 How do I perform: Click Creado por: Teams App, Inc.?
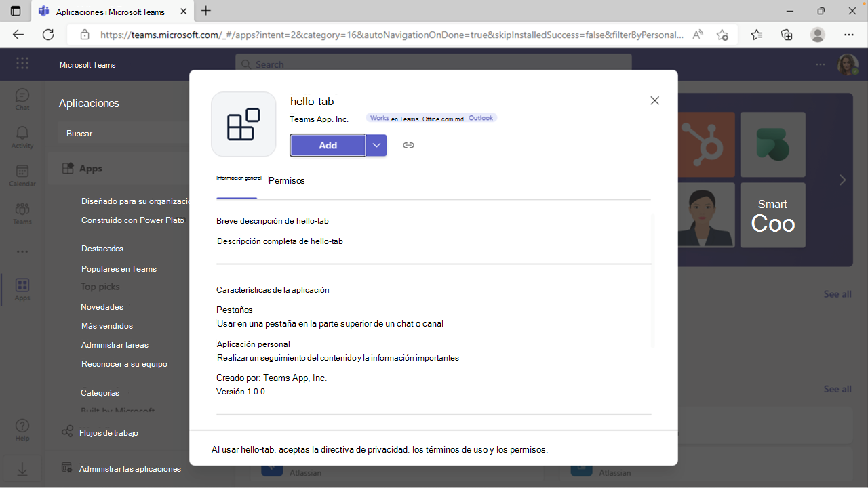(271, 378)
